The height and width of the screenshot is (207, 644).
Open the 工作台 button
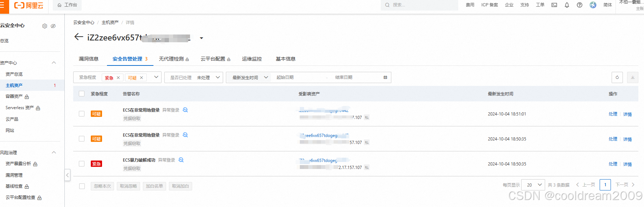pos(67,5)
